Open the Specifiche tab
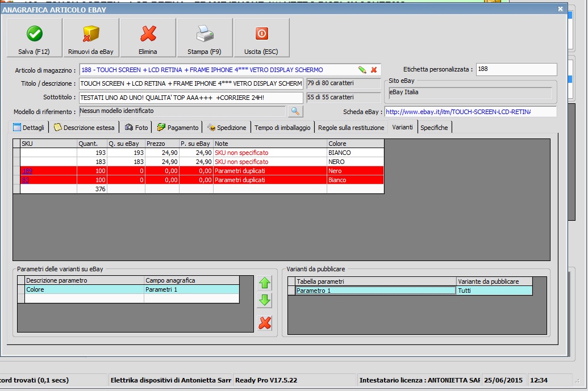 pyautogui.click(x=434, y=128)
